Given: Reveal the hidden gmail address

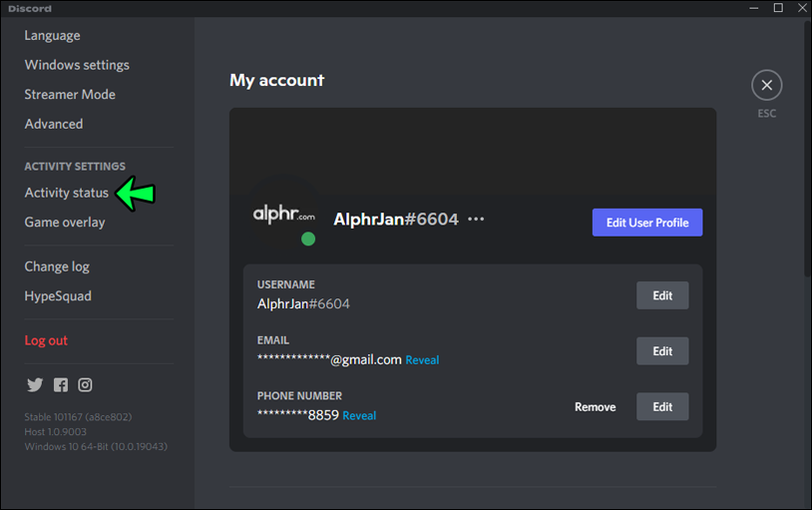Looking at the screenshot, I should pos(422,359).
